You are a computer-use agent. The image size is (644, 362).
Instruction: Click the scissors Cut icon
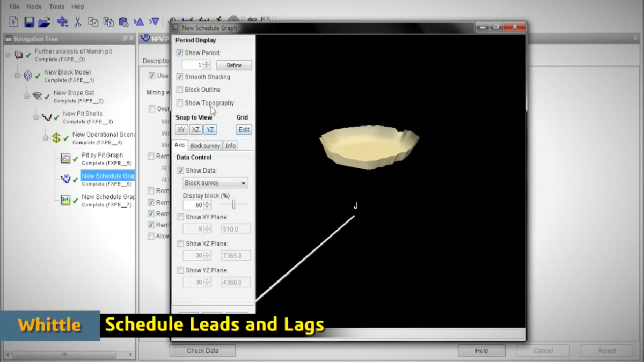coord(77,22)
